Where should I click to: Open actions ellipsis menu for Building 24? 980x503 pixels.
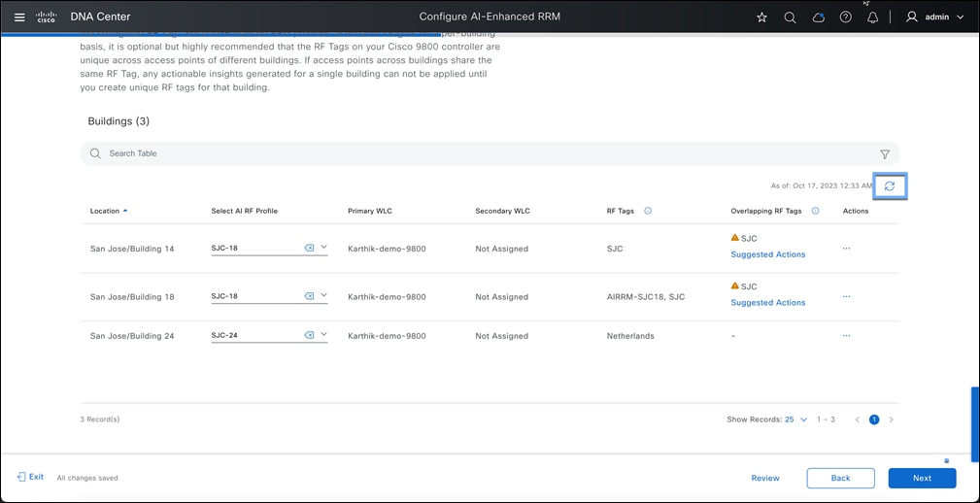(x=846, y=336)
